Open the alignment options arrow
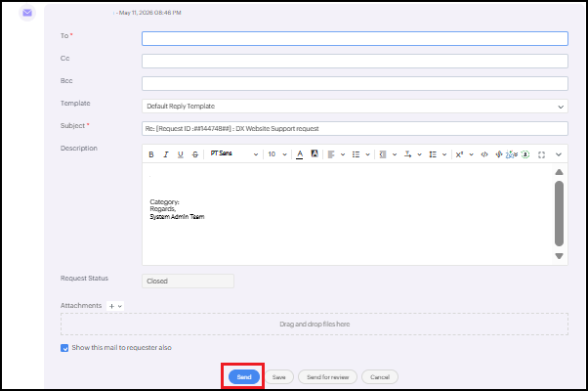 [x=343, y=154]
